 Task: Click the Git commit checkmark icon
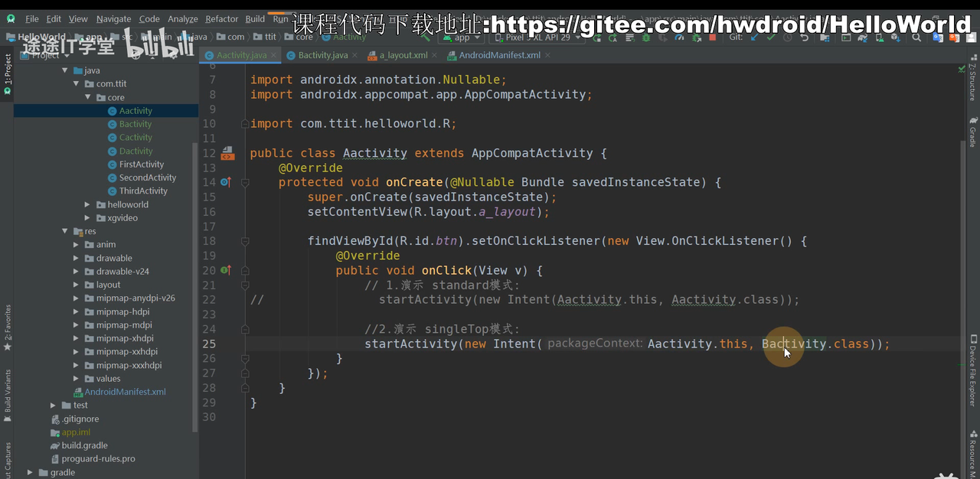(771, 37)
